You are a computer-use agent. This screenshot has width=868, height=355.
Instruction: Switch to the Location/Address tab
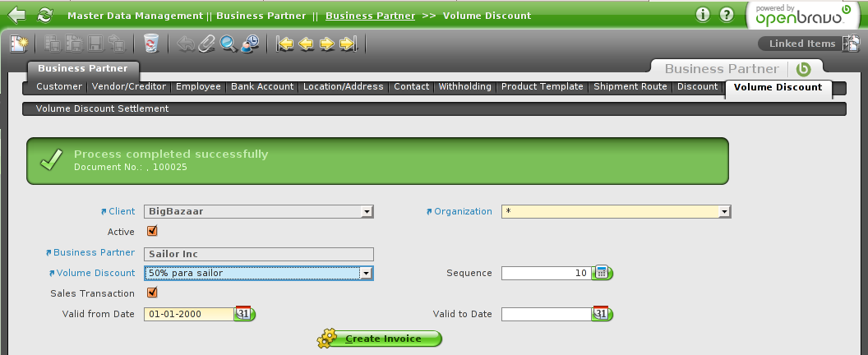[344, 86]
